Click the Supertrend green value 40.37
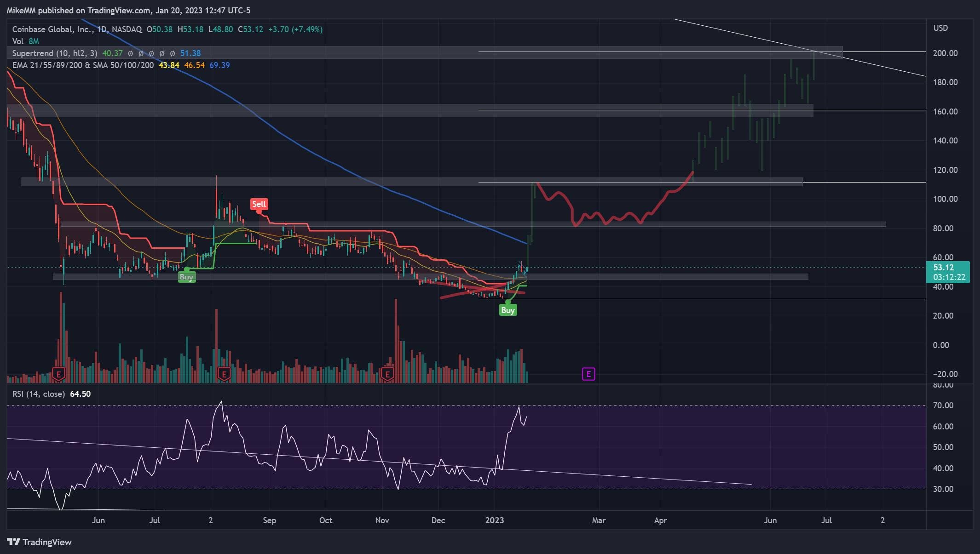Image resolution: width=980 pixels, height=554 pixels. click(113, 53)
